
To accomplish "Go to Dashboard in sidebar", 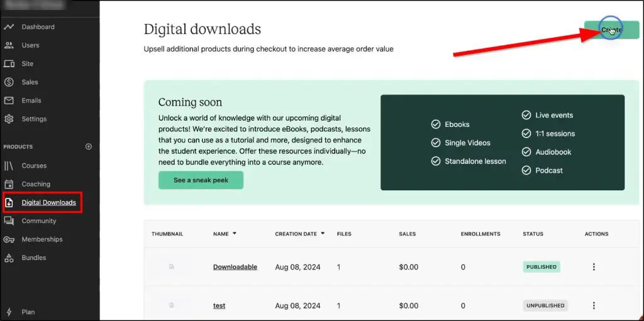I will pyautogui.click(x=38, y=26).
